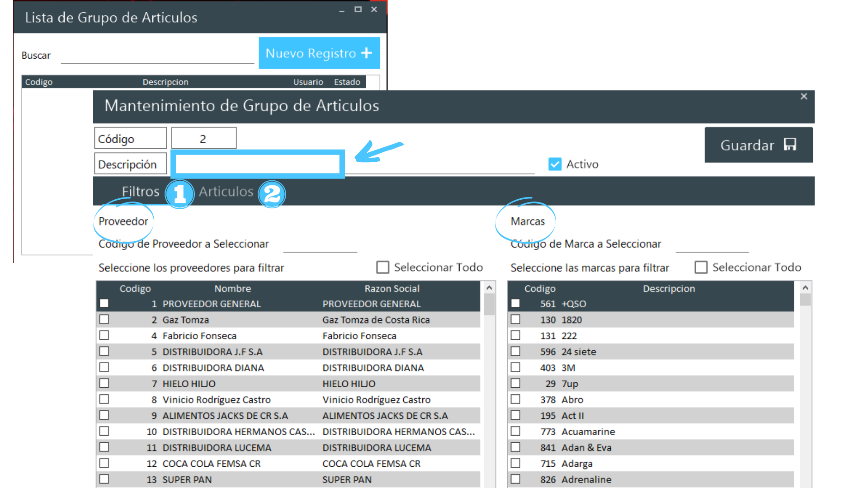Viewport: 868px width, 488px height.
Task: Click the Descripción text field
Action: (258, 164)
